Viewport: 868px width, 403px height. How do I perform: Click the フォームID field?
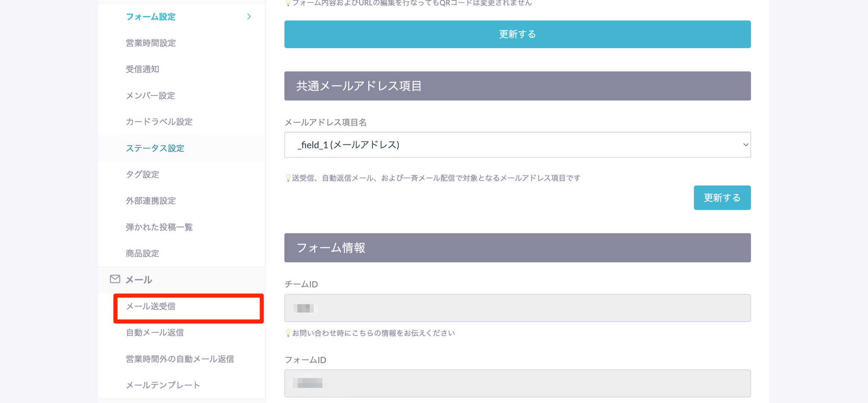tap(517, 383)
